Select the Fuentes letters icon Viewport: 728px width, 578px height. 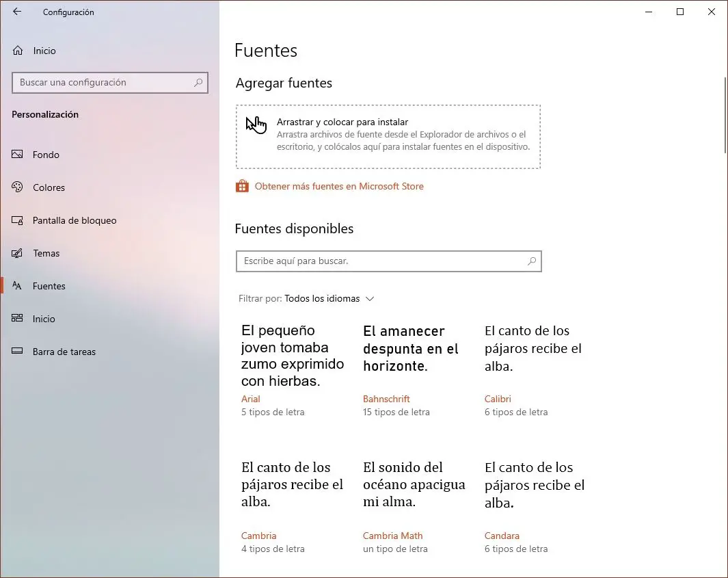(17, 286)
